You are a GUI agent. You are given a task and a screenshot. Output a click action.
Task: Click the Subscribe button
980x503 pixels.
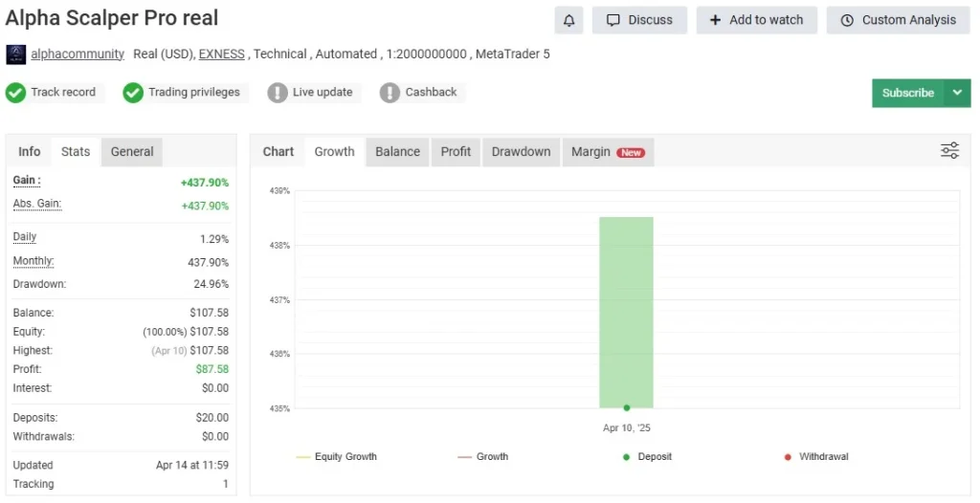tap(908, 93)
